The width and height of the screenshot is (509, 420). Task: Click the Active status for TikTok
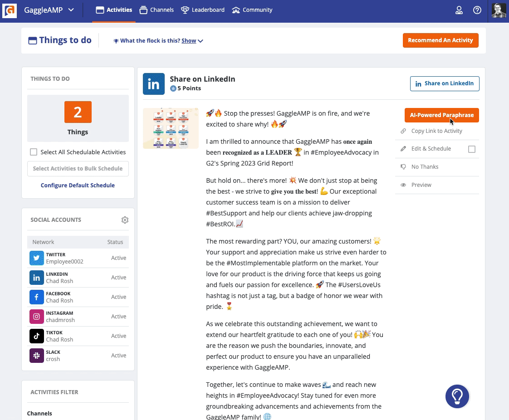(119, 336)
